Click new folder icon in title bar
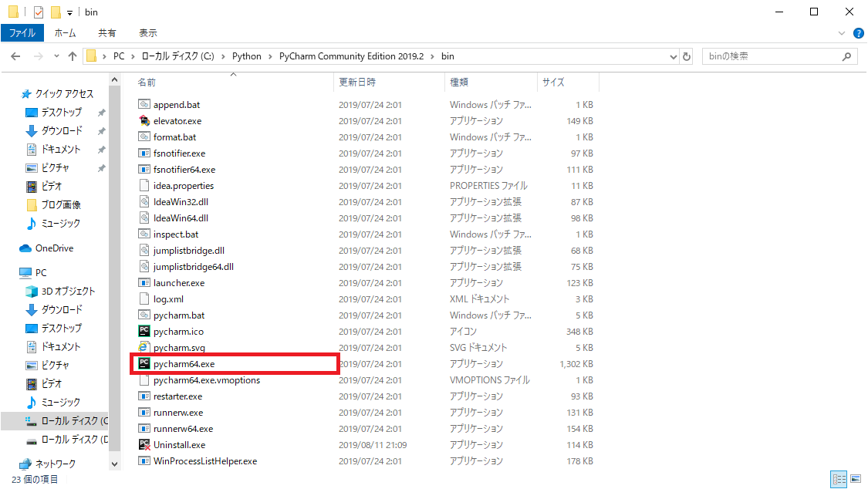The height and width of the screenshot is (489, 868). pos(56,12)
